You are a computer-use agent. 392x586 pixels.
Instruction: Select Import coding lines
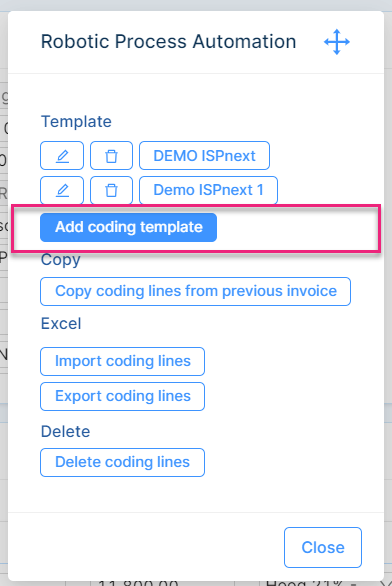(123, 361)
